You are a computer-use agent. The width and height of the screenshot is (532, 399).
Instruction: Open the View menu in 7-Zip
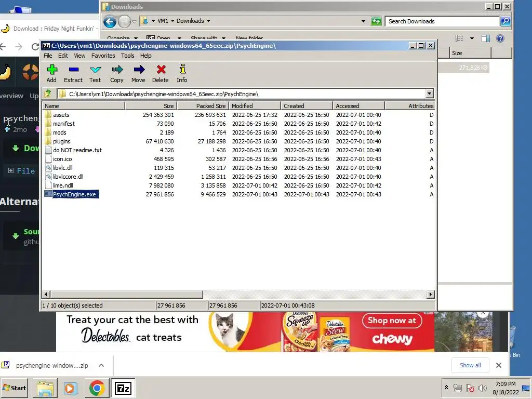pyautogui.click(x=79, y=56)
